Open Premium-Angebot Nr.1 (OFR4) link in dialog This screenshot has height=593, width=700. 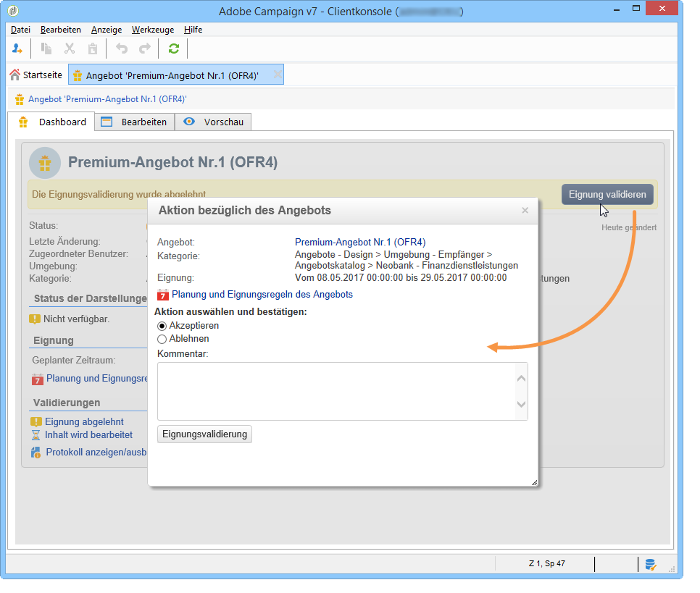click(360, 242)
